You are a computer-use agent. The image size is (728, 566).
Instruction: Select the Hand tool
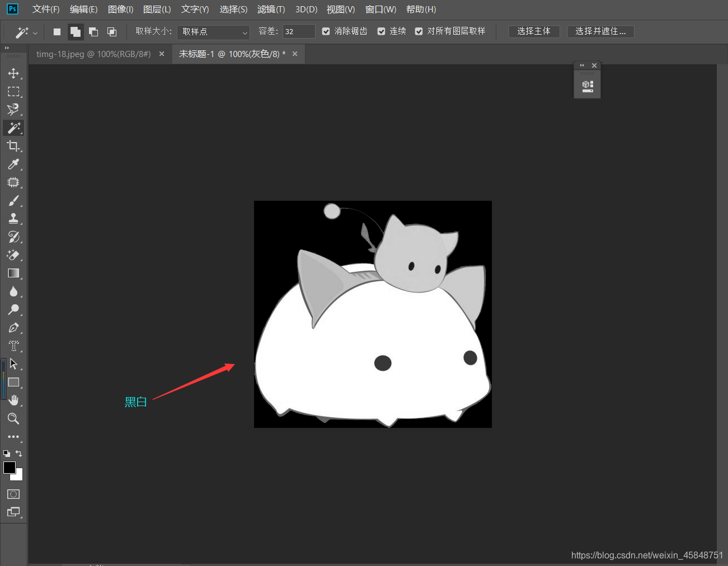click(x=13, y=400)
